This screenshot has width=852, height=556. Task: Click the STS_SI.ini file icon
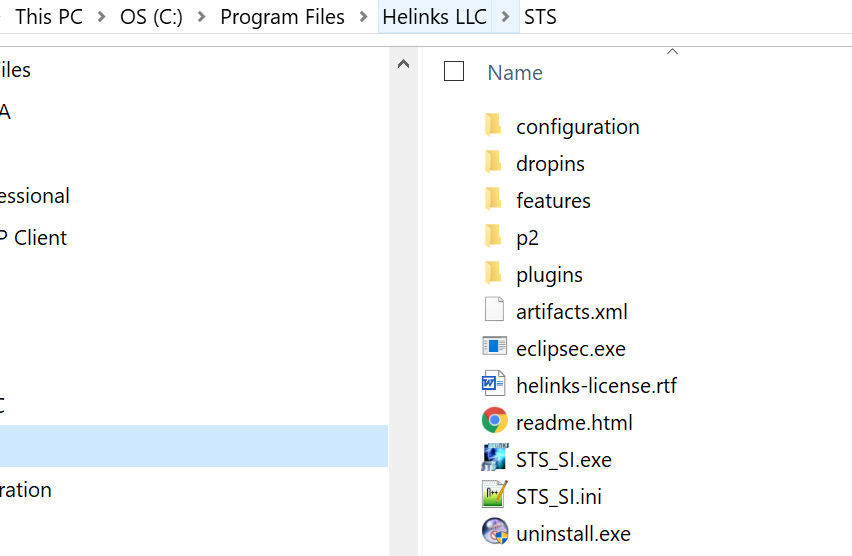[x=494, y=496]
